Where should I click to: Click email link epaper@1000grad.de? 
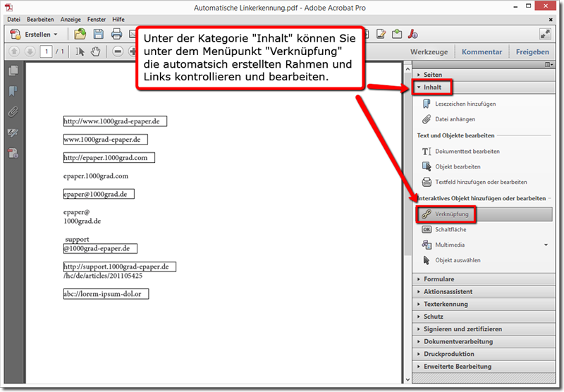(99, 194)
